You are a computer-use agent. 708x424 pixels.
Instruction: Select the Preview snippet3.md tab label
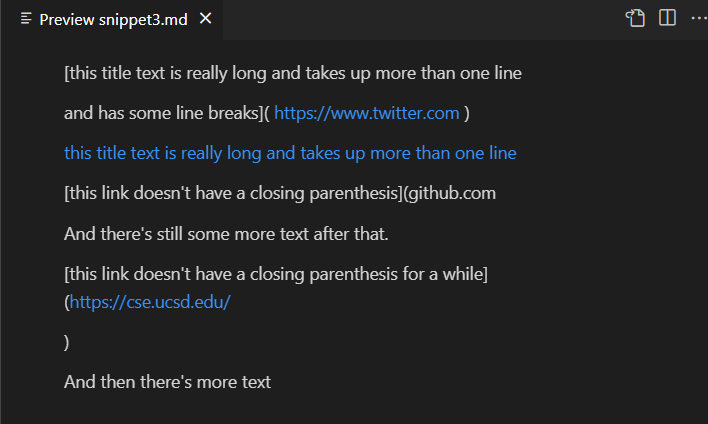[x=113, y=19]
